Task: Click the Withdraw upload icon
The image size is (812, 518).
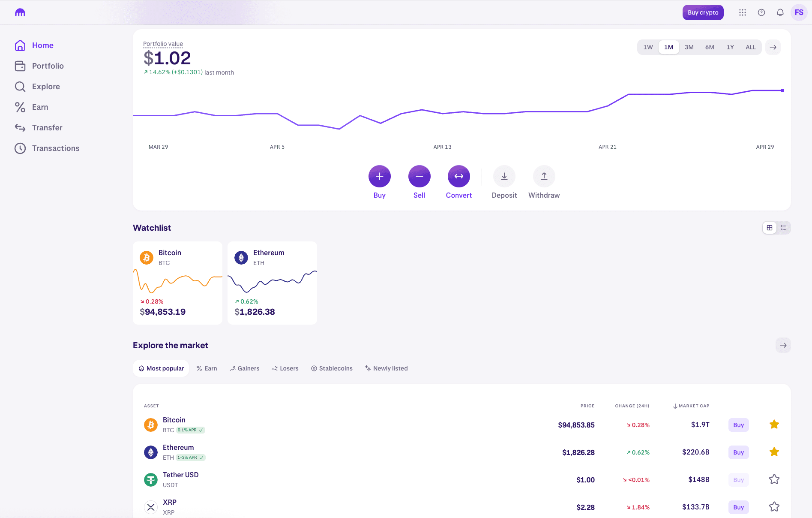Action: [544, 176]
